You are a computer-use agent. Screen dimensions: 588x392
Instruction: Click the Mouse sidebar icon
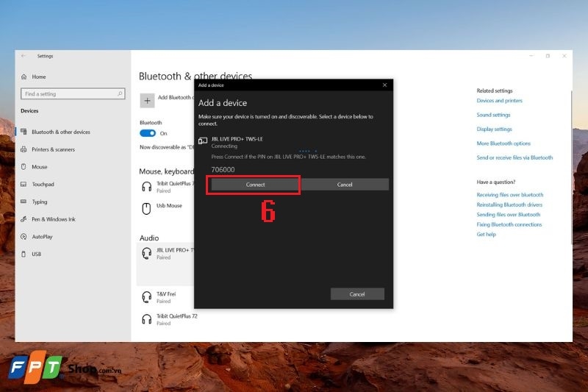tap(24, 166)
